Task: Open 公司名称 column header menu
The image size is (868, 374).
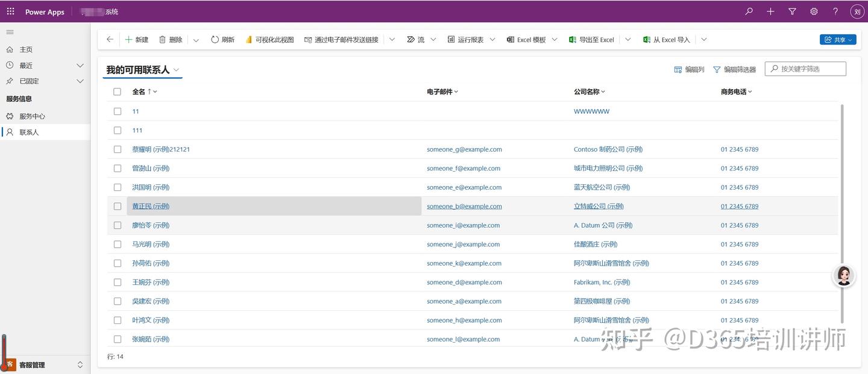Action: coord(590,92)
